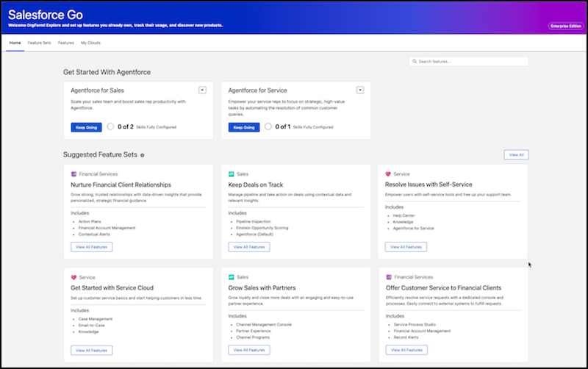This screenshot has height=369, width=588.
Task: Click the Service heart icon on Resolve Issues with Self-Service card
Action: (388, 174)
